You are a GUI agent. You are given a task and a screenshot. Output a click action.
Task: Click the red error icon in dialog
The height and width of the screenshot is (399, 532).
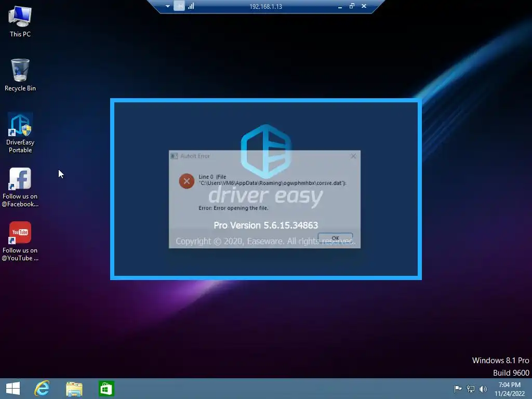(187, 181)
